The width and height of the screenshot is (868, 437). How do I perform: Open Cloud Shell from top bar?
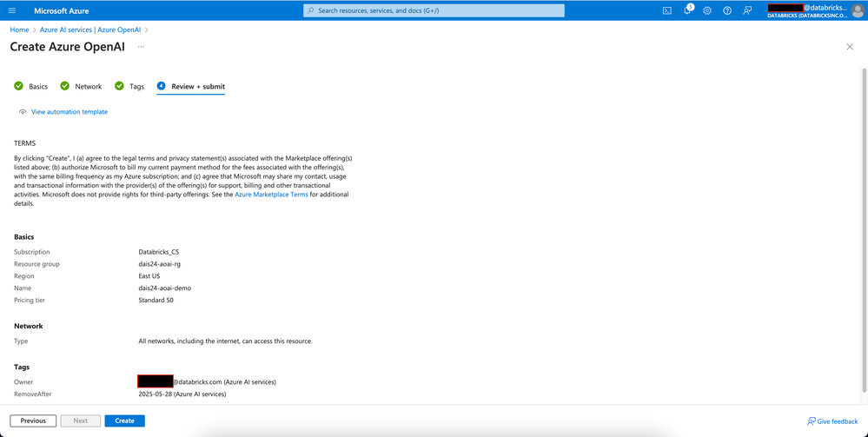tap(667, 10)
